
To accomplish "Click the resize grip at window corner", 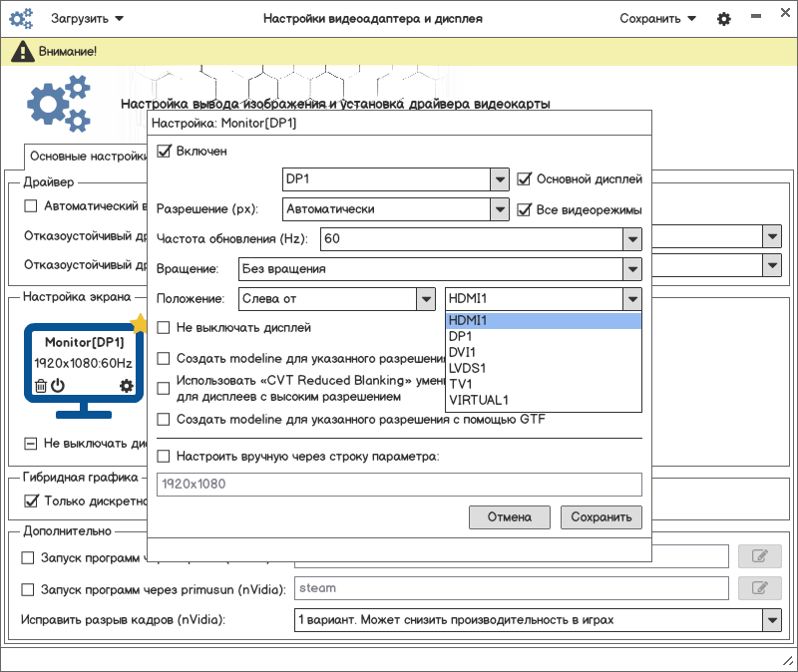I will (788, 661).
